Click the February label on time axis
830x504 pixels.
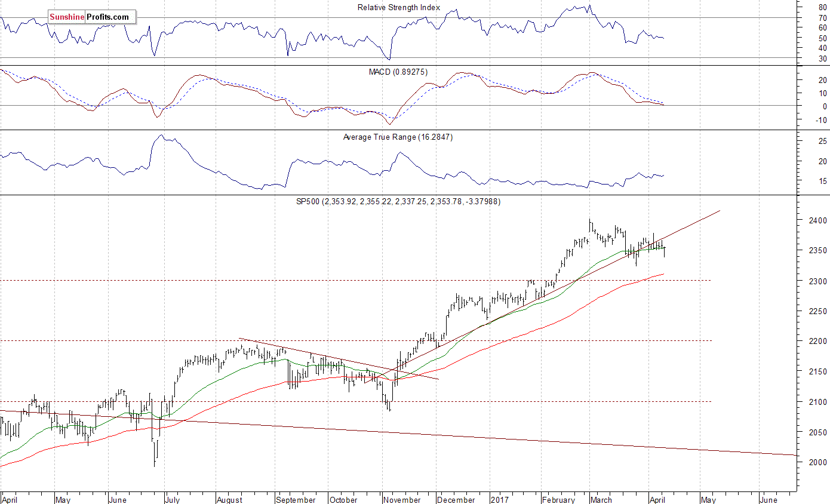tap(558, 500)
